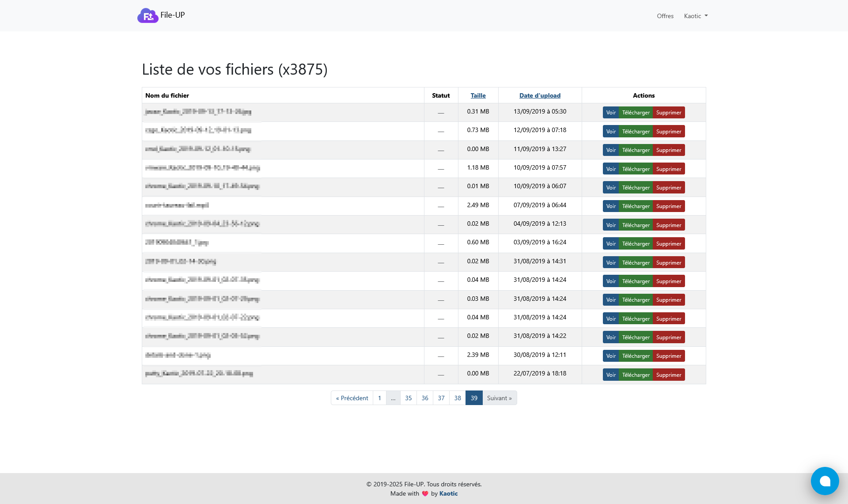Click the heart icon in the footer
The image size is (848, 504).
click(425, 494)
